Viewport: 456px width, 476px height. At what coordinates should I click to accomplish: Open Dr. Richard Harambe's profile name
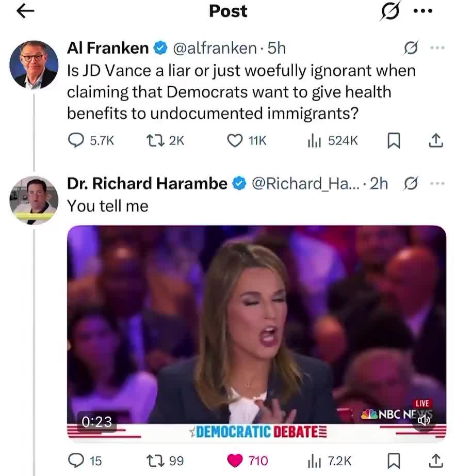pyautogui.click(x=147, y=183)
